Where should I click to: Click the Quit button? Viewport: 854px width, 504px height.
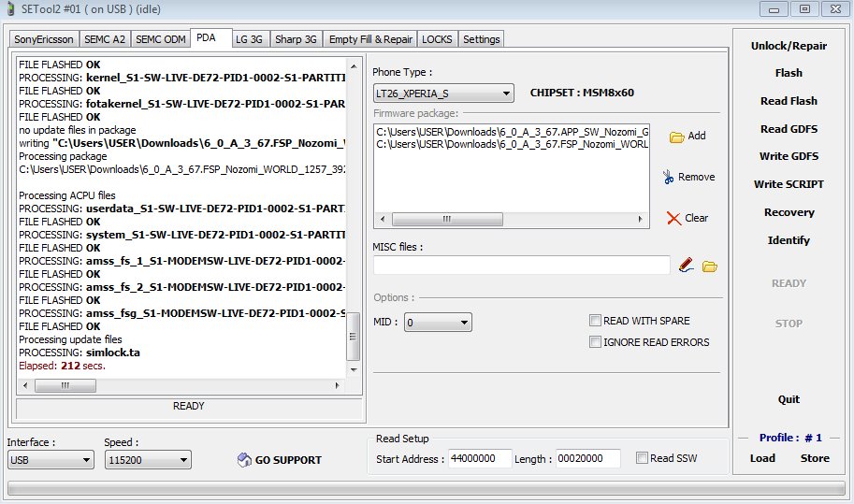[789, 399]
